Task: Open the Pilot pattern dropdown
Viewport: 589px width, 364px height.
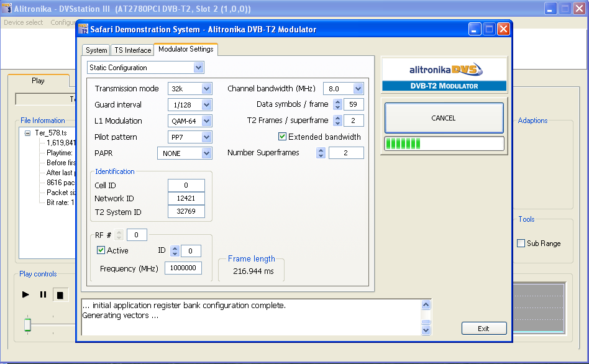Action: [x=206, y=137]
